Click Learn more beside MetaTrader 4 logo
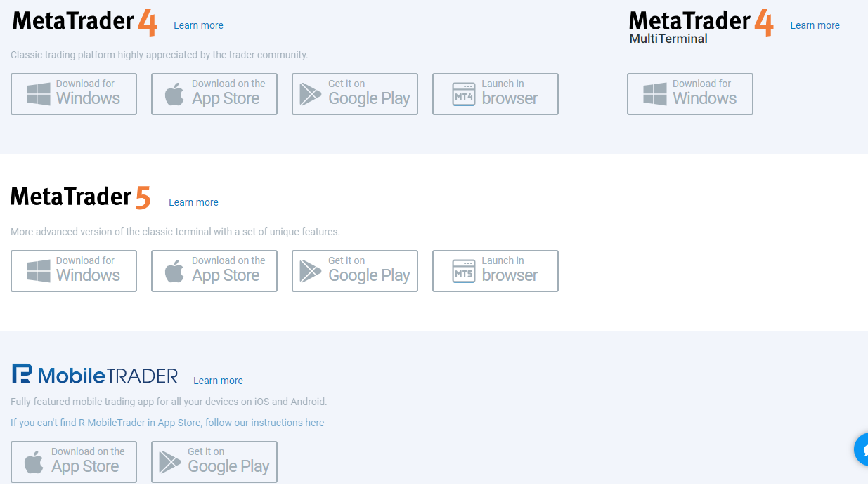The image size is (868, 495). point(198,25)
